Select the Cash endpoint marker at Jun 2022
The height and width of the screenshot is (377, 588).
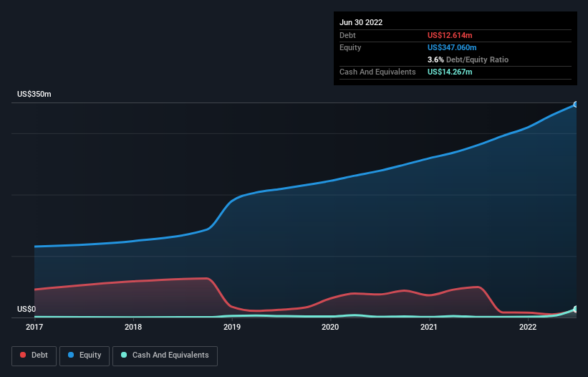[x=576, y=310]
